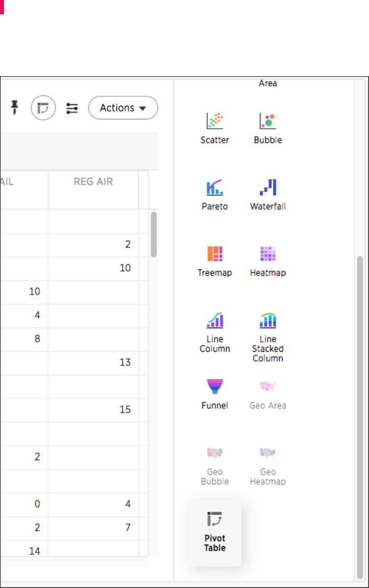Viewport: 369px width, 588px height.
Task: Select the Line Column chart
Action: 214,333
